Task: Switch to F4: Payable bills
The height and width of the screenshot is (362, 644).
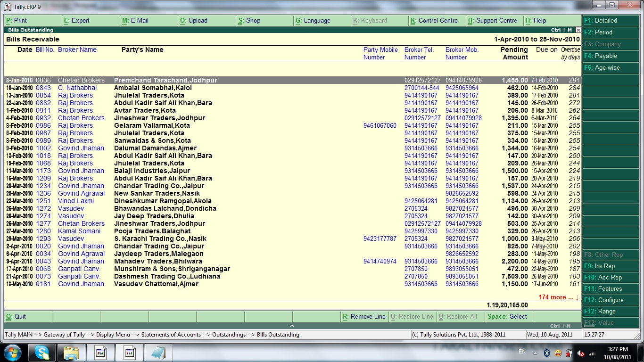Action: [611, 56]
